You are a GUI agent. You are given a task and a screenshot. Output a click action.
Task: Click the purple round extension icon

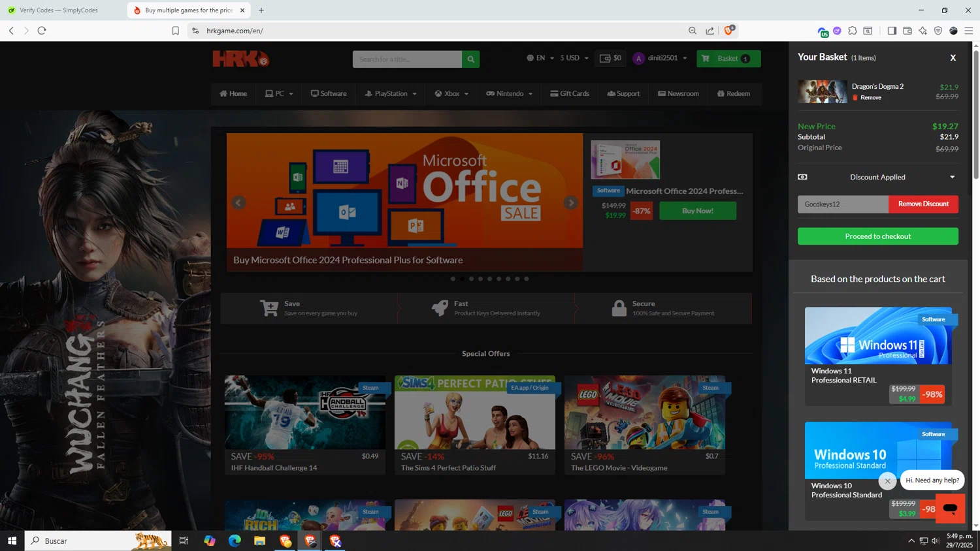pyautogui.click(x=837, y=31)
